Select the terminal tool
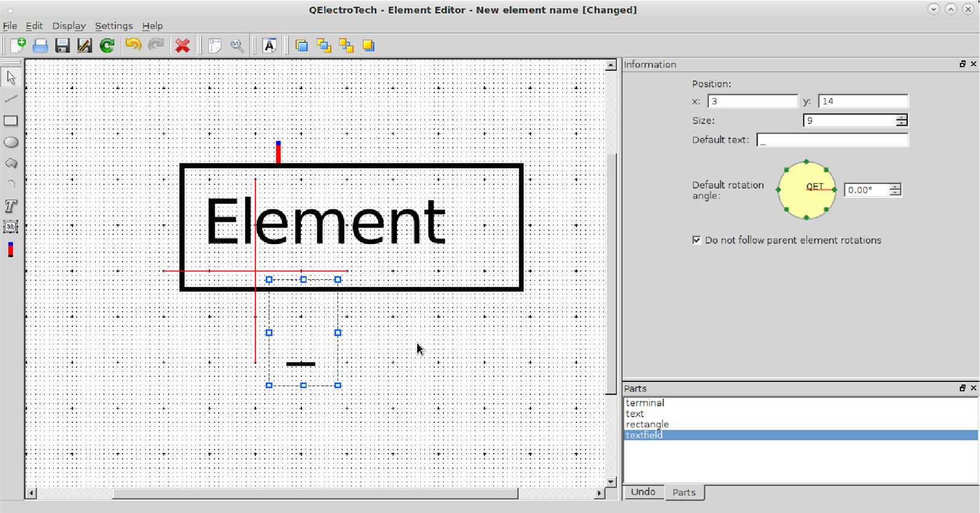Image resolution: width=980 pixels, height=513 pixels. click(11, 249)
